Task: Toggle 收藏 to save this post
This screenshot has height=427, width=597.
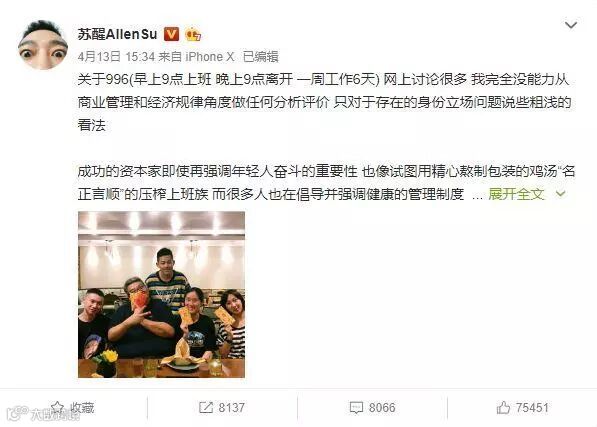Action: [72, 408]
